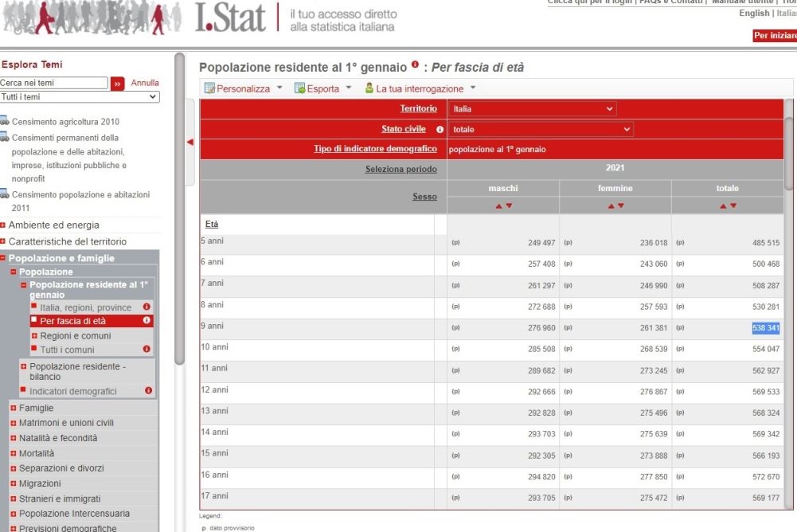The image size is (797, 532).
Task: Open info icon for Tutti i comuni
Action: click(x=147, y=349)
